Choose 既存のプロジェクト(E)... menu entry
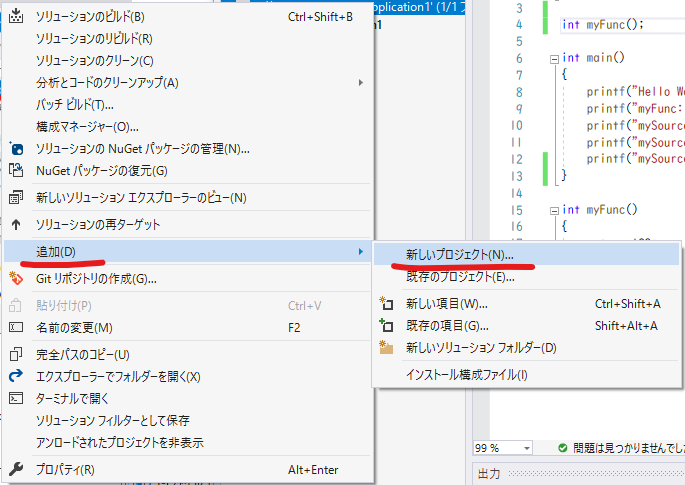The image size is (685, 485). coord(459,277)
